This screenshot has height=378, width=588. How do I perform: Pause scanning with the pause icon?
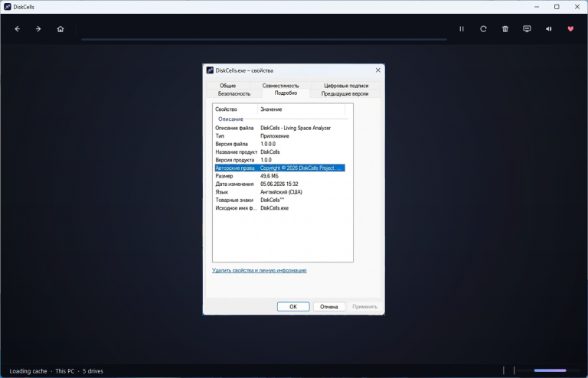click(x=462, y=29)
